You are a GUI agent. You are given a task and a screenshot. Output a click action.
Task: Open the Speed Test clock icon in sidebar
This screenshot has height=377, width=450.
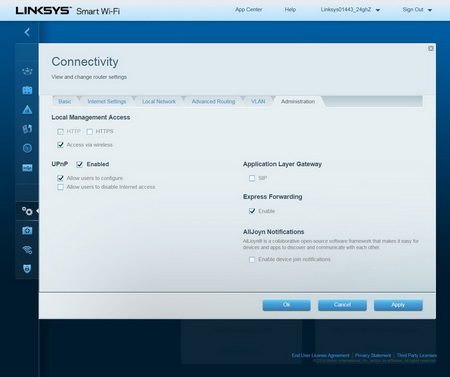[27, 148]
